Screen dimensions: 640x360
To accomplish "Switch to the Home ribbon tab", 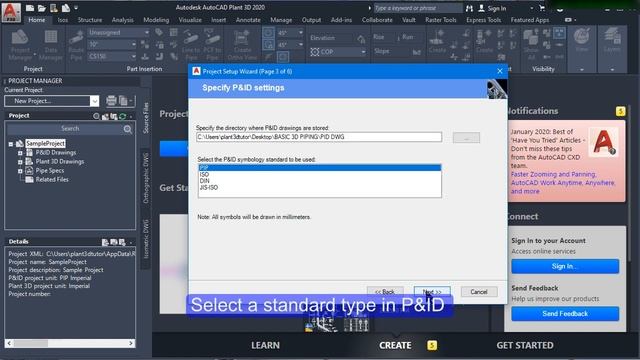I will point(37,20).
